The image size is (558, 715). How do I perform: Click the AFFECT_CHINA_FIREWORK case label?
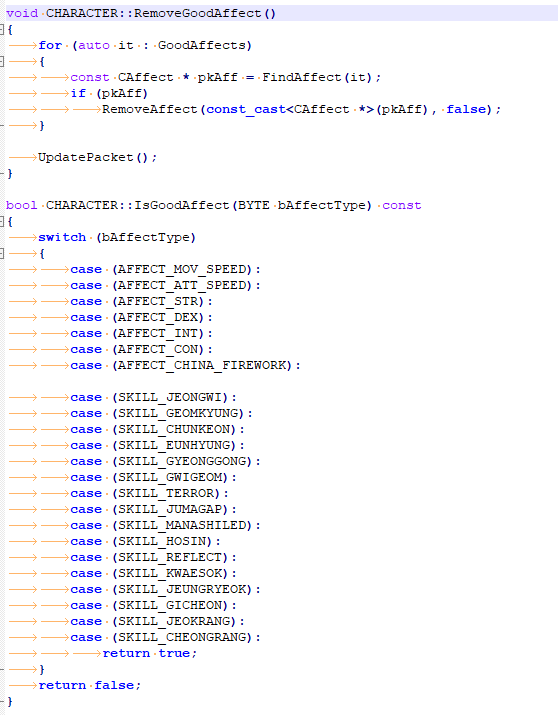pyautogui.click(x=202, y=366)
